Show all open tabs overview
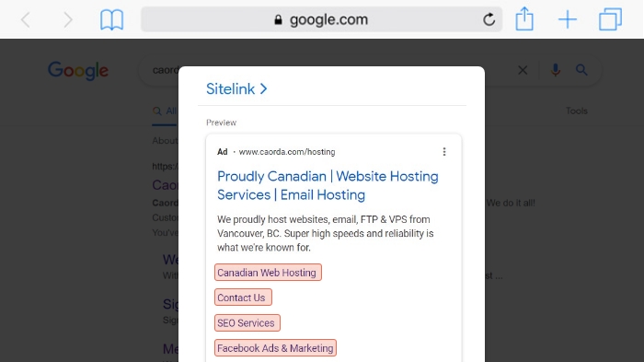This screenshot has height=362, width=644. coord(610,19)
